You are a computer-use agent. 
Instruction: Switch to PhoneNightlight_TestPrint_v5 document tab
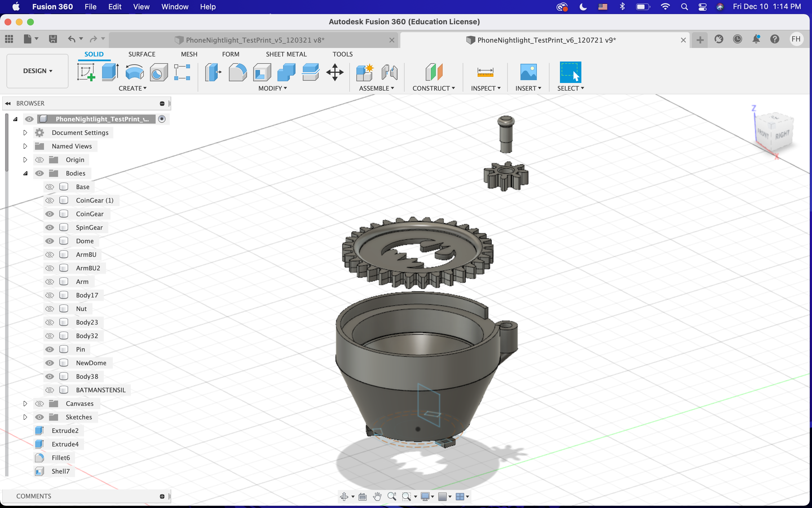point(254,40)
